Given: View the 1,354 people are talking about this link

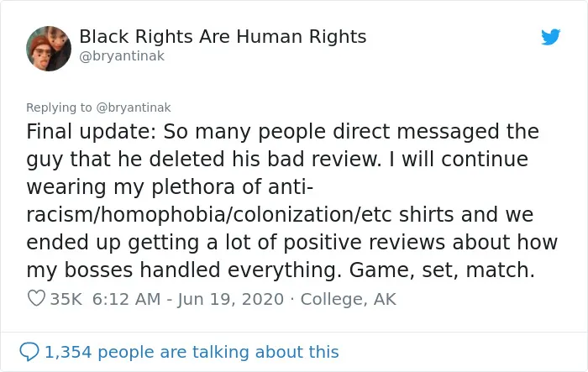Looking at the screenshot, I should point(192,352).
